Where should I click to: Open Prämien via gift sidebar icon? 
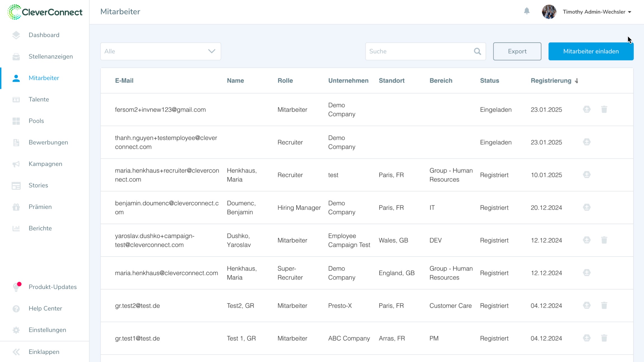[16, 207]
